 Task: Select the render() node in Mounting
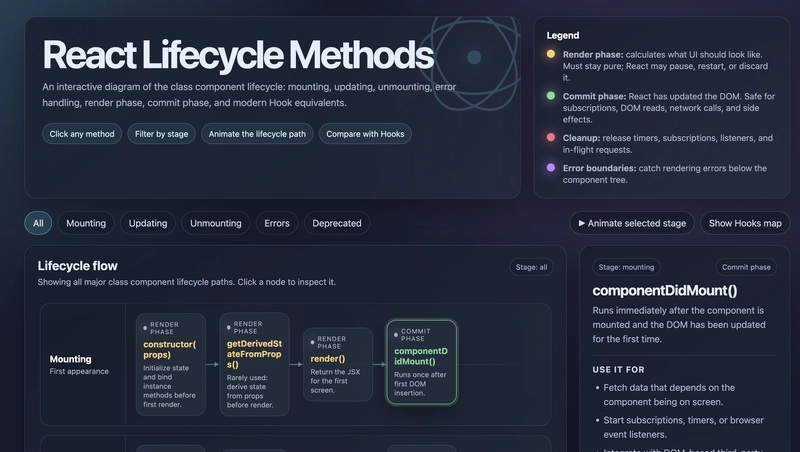coord(338,364)
